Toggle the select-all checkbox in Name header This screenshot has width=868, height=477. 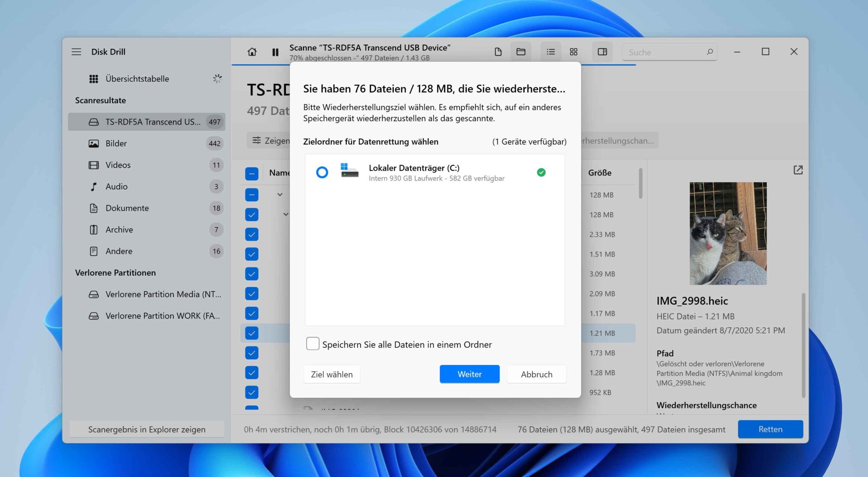(251, 173)
